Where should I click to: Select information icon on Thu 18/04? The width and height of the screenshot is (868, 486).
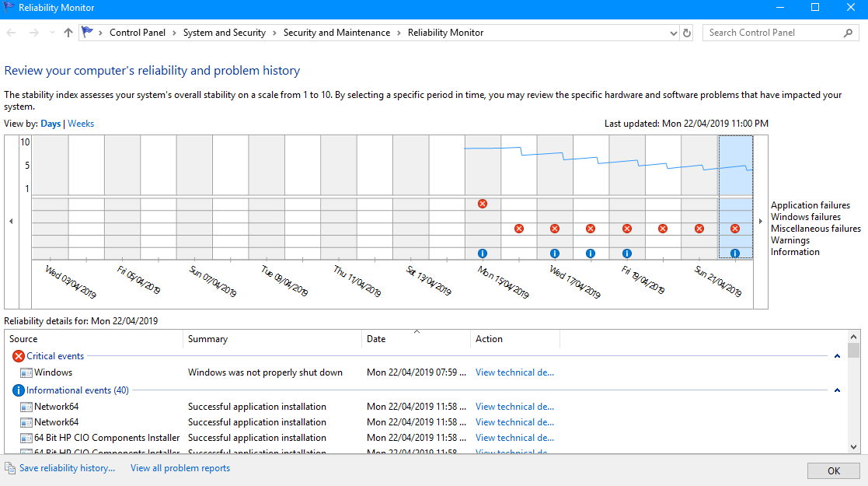coord(591,253)
